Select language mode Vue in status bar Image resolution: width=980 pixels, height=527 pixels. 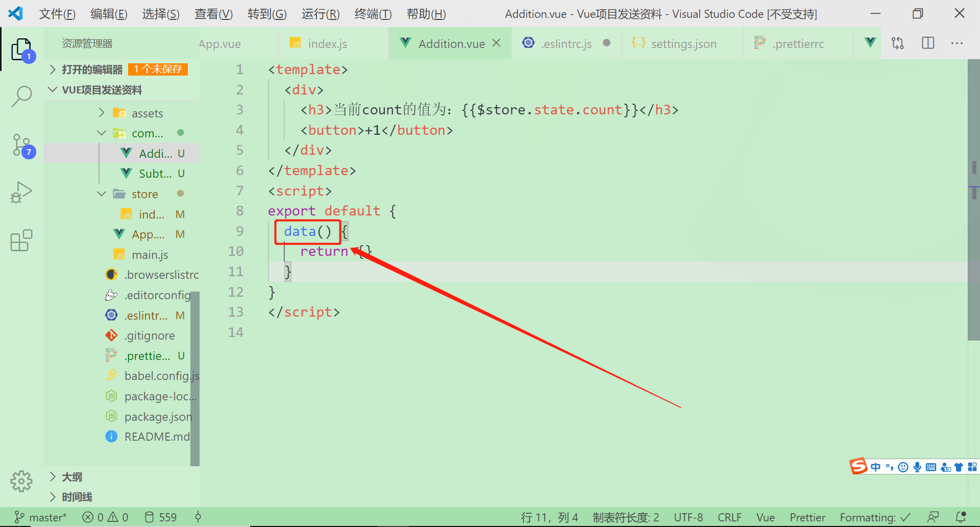[x=765, y=517]
